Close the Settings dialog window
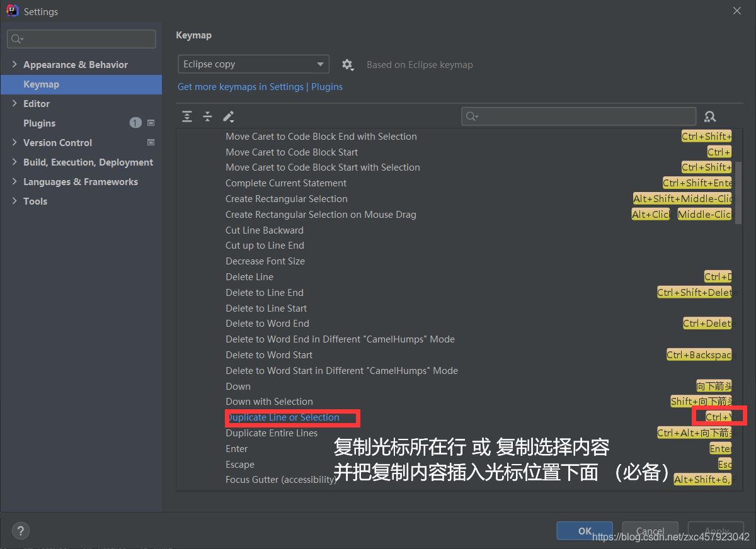The height and width of the screenshot is (549, 756). click(x=737, y=11)
